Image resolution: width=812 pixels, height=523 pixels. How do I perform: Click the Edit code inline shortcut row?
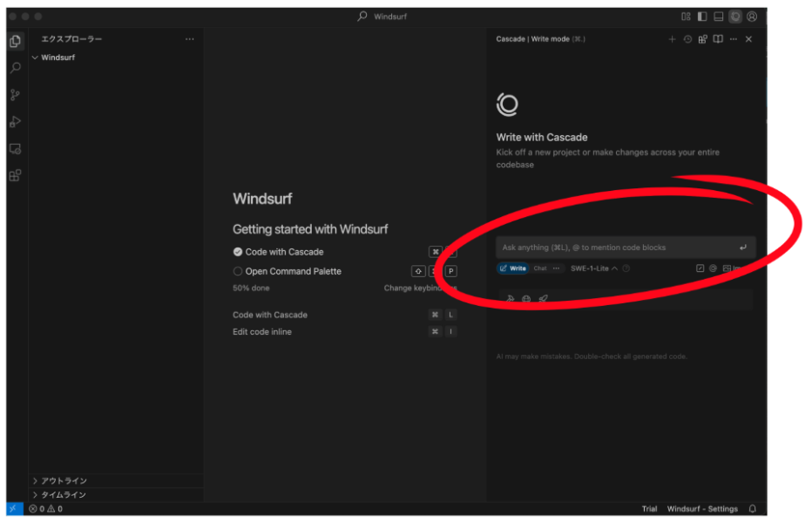[344, 332]
